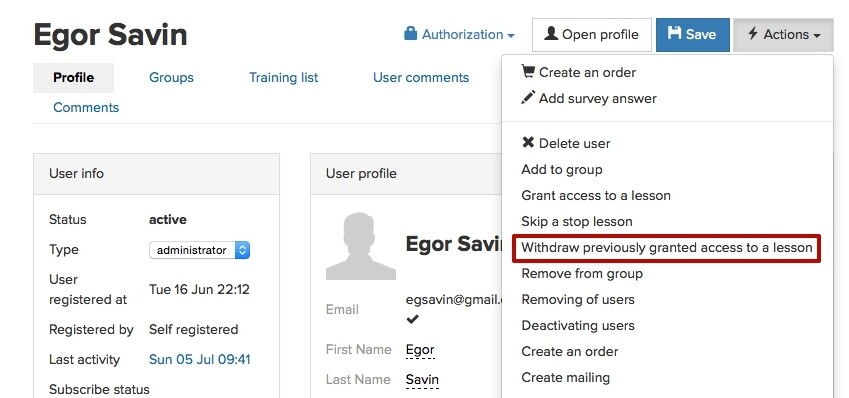Select Skip a stop lesson
849x398 pixels.
[577, 221]
